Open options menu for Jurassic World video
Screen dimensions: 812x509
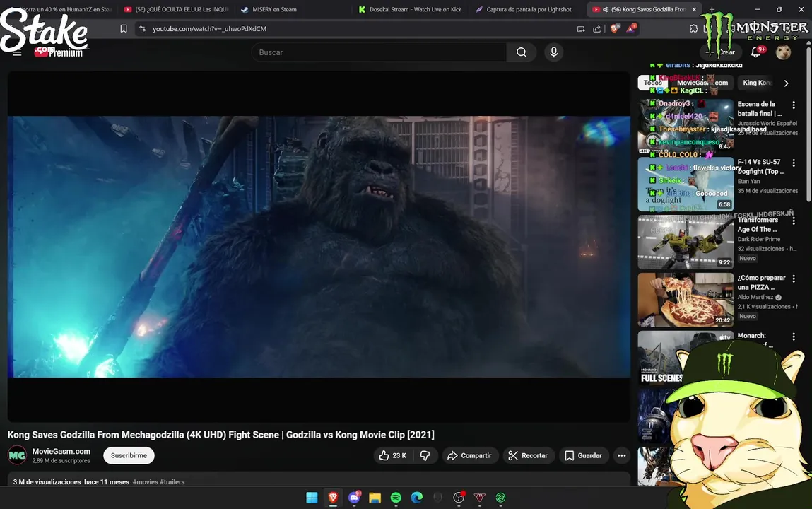(x=794, y=105)
